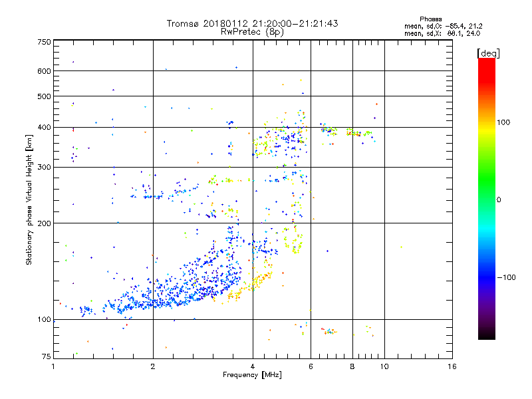Click the 'Phases' header text
Screen dimensions: 532x399
tap(430, 19)
